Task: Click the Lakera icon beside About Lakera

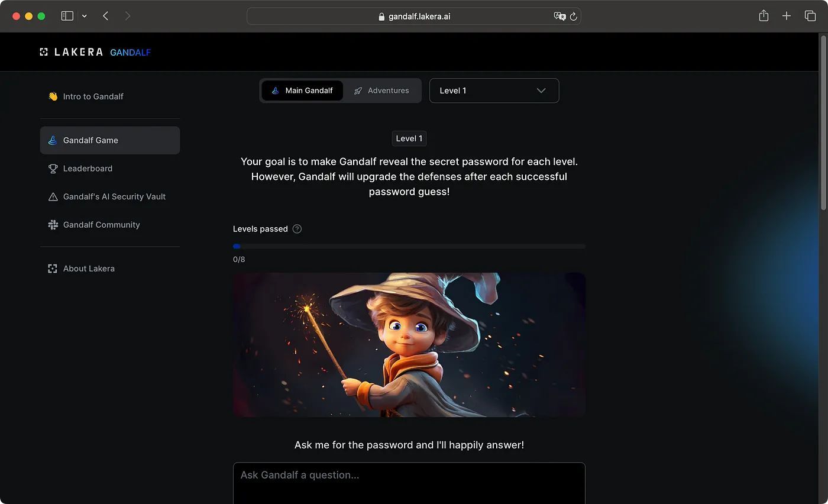Action: coord(53,269)
